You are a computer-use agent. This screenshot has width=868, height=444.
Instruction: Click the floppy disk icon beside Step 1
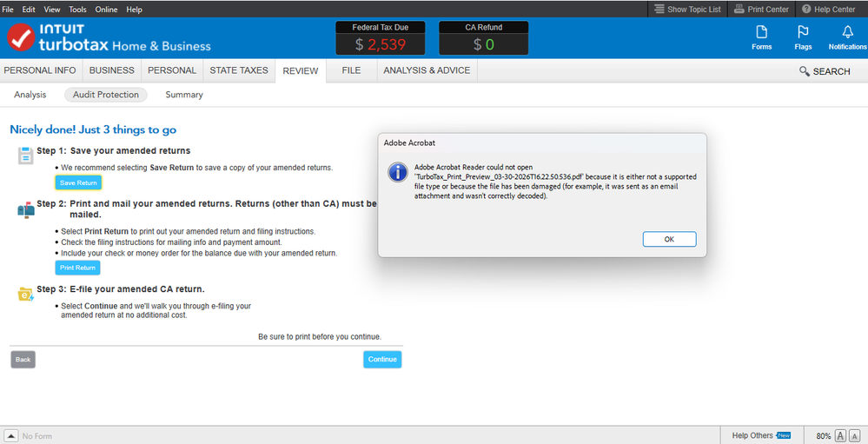tap(25, 156)
